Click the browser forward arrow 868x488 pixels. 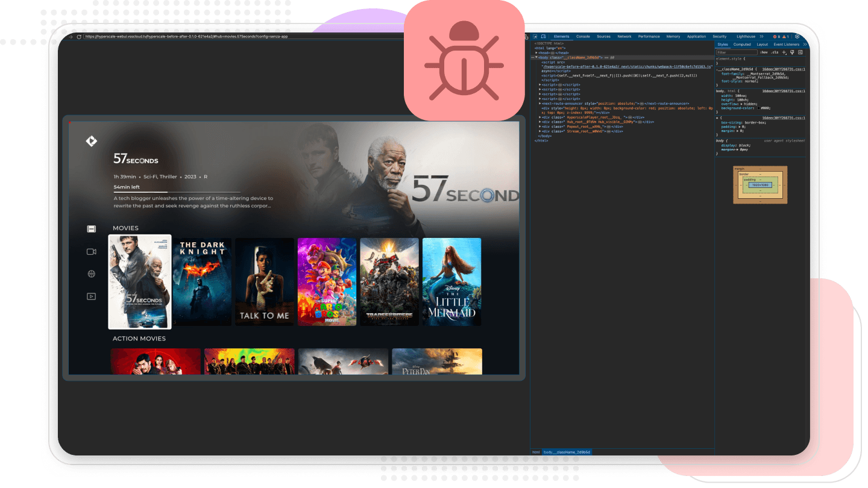71,37
